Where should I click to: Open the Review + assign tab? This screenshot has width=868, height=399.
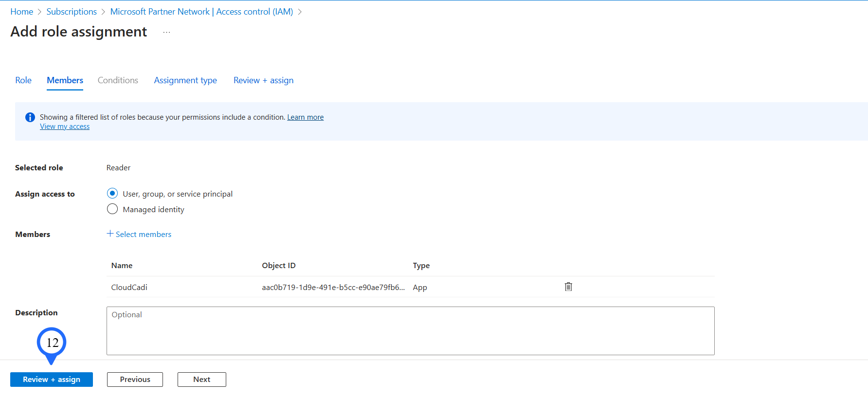263,80
